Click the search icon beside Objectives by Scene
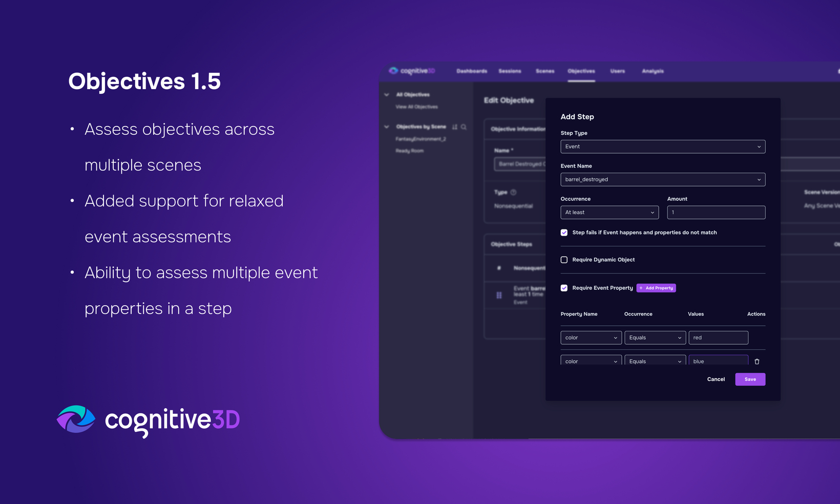Viewport: 840px width, 504px height. coord(464,127)
